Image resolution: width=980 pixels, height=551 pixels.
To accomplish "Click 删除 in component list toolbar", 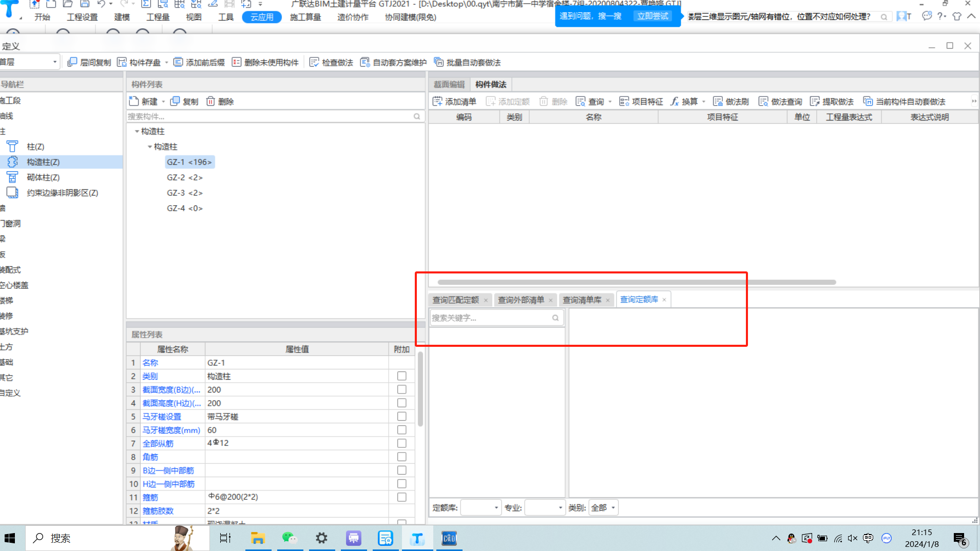I will 220,102.
